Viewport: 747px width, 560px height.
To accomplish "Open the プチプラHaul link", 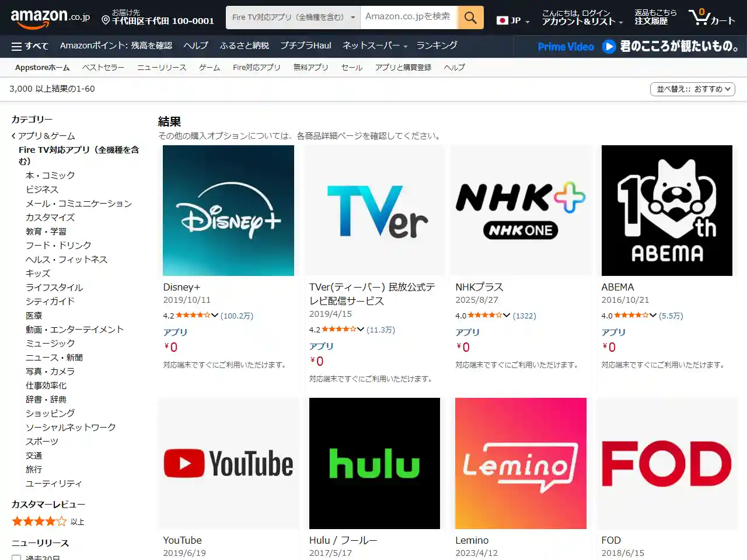I will pos(306,45).
